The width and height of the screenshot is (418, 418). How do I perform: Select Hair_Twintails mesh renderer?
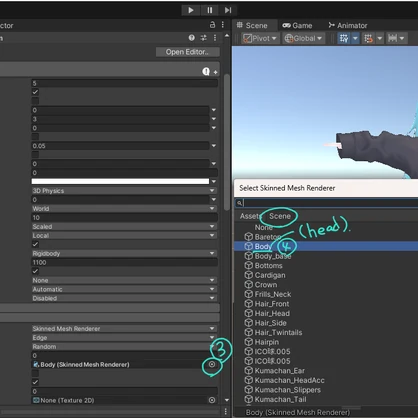point(326,333)
